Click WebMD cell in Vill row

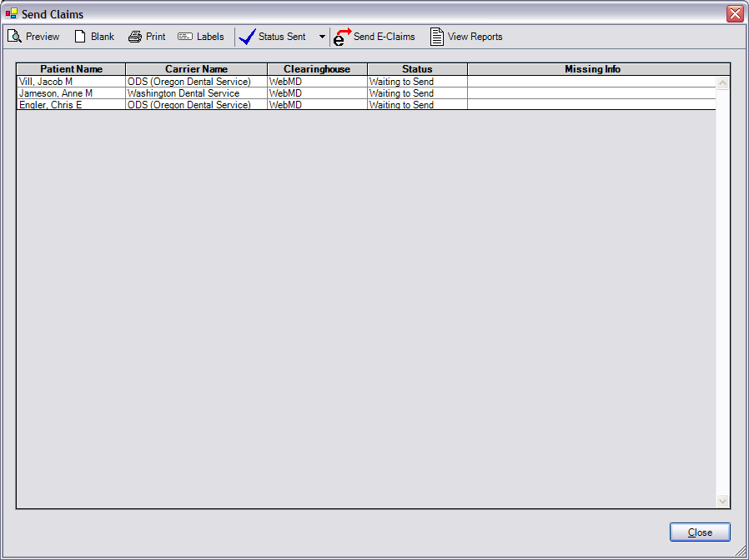[317, 82]
